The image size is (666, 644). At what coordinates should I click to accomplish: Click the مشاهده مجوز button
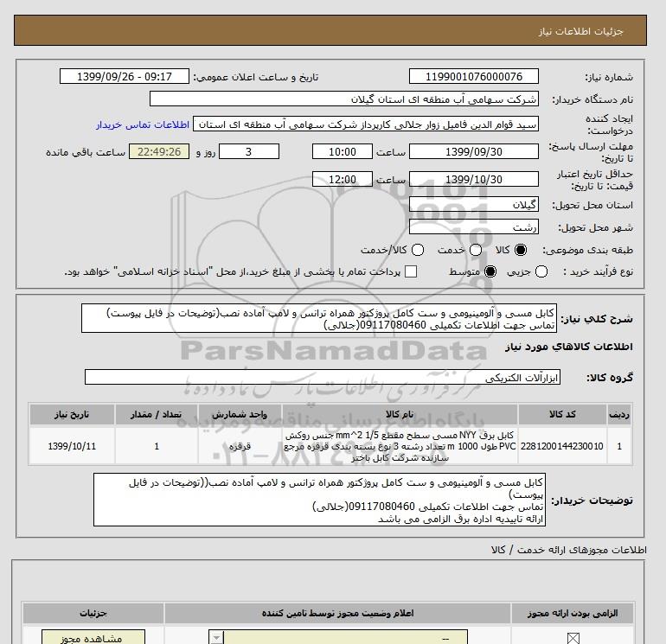click(93, 637)
